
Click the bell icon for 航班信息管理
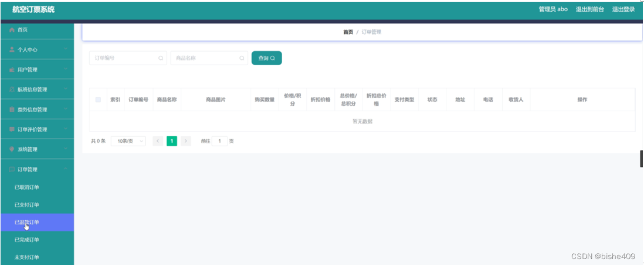tap(12, 90)
